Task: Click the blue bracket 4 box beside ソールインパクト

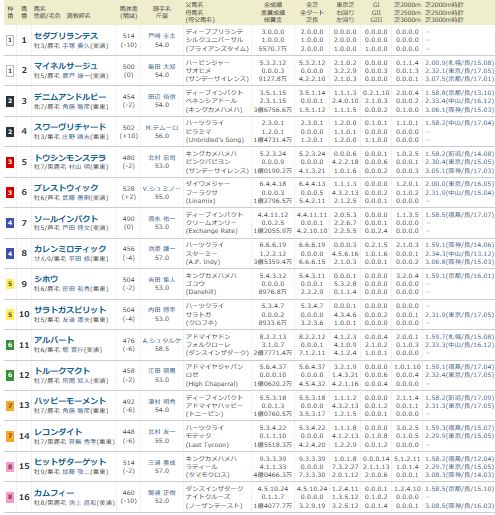Action: click(x=10, y=223)
